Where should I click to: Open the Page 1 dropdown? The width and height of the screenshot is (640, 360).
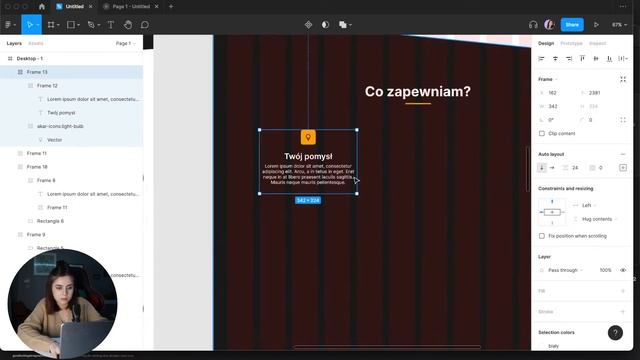pyautogui.click(x=125, y=43)
